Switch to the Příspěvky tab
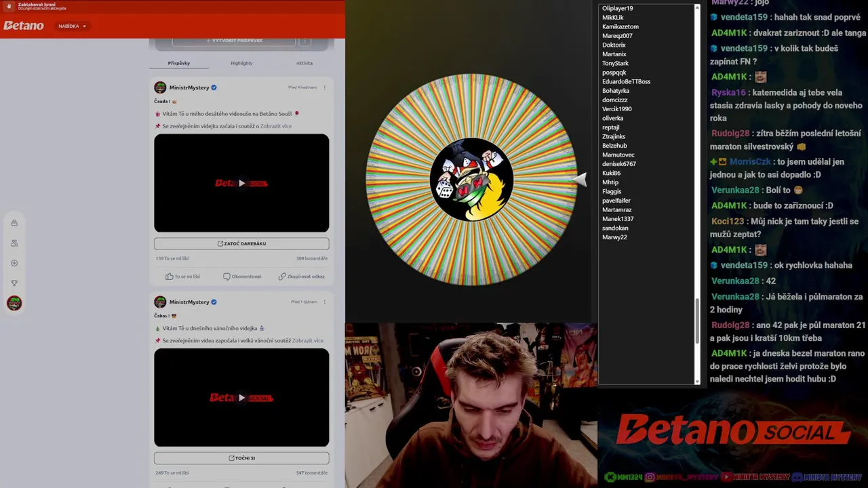This screenshot has width=868, height=488. (179, 63)
